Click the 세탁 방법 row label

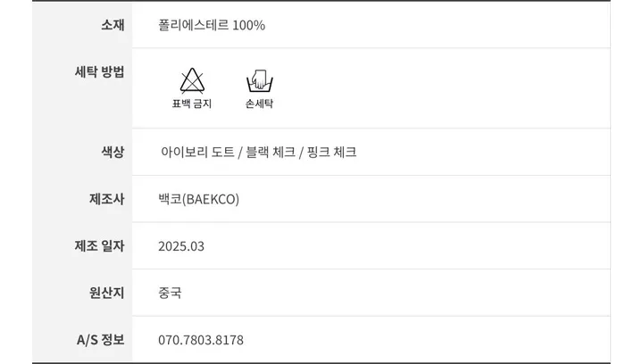click(x=99, y=72)
